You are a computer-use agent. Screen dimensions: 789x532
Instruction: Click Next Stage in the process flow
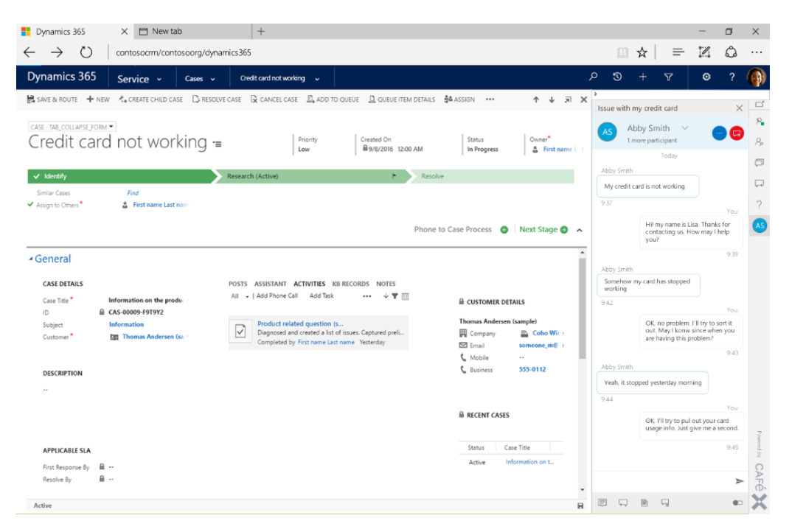click(543, 230)
